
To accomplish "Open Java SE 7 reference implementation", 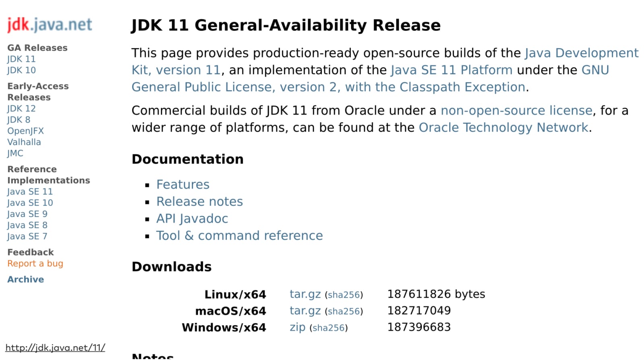I will click(27, 237).
